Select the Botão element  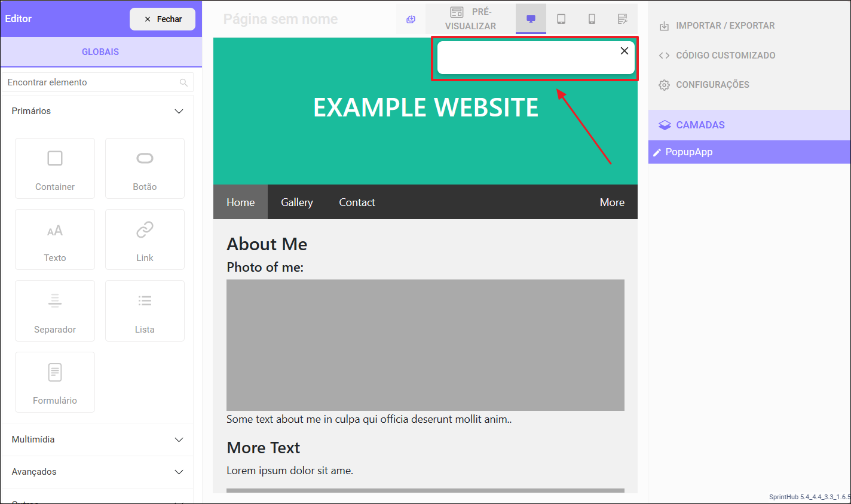tap(145, 168)
